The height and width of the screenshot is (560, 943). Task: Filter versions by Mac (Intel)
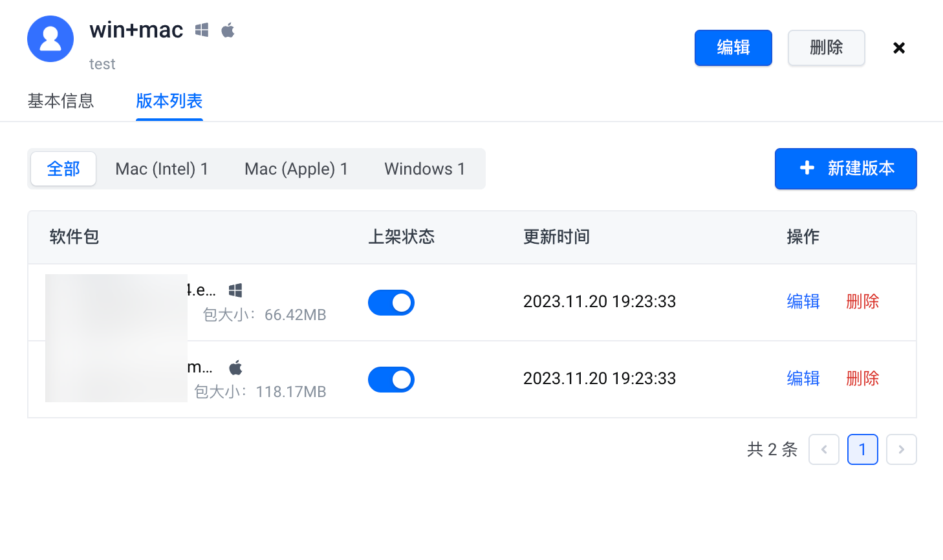tap(162, 169)
